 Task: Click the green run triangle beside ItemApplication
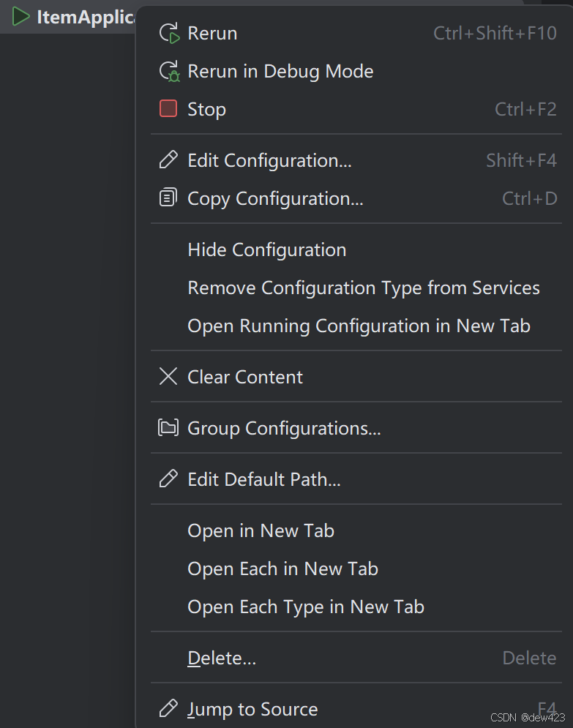click(x=20, y=16)
